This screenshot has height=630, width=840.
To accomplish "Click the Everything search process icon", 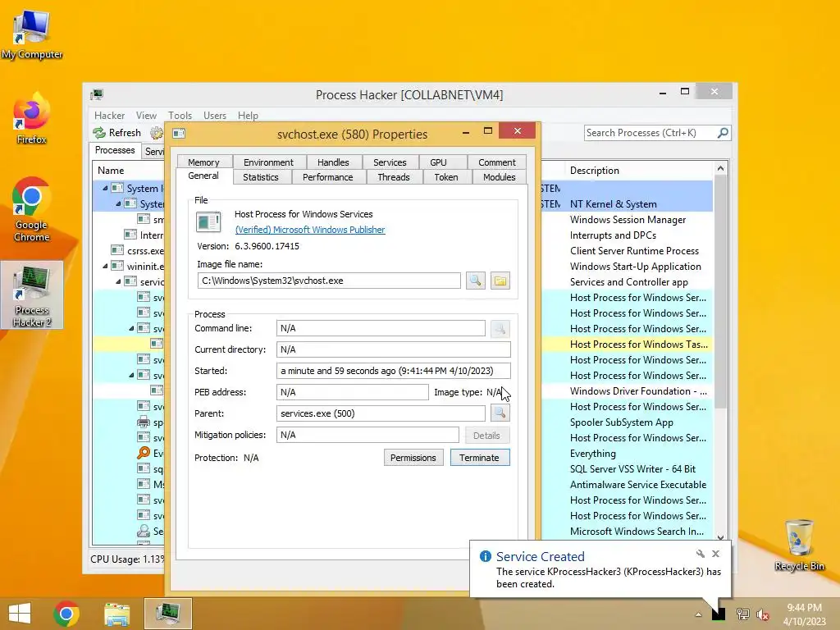I will [143, 453].
